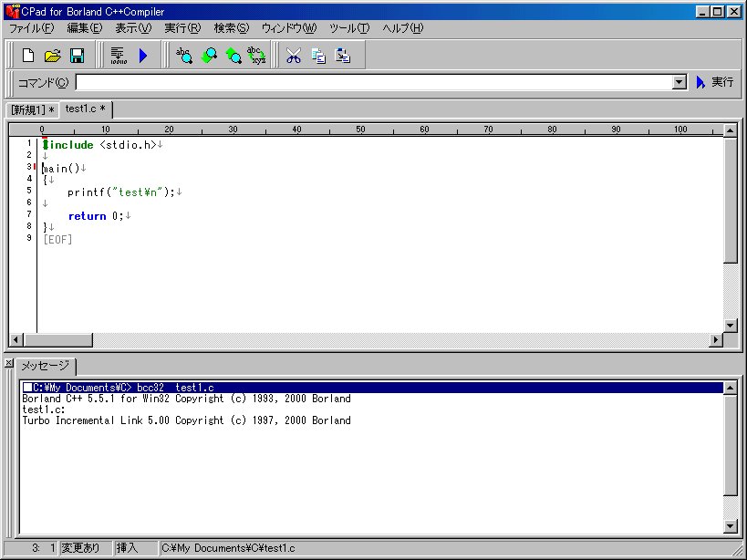Click the Copy icon in toolbar

pos(318,56)
